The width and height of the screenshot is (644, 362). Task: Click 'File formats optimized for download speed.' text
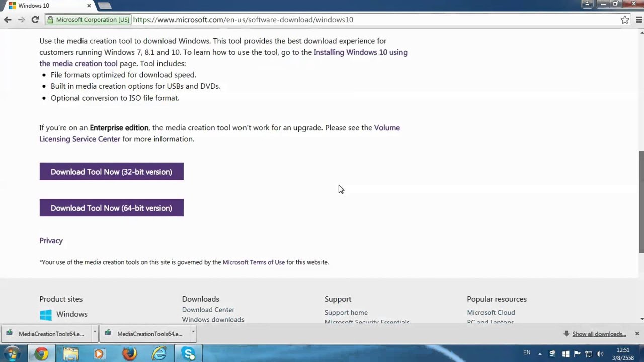click(123, 75)
